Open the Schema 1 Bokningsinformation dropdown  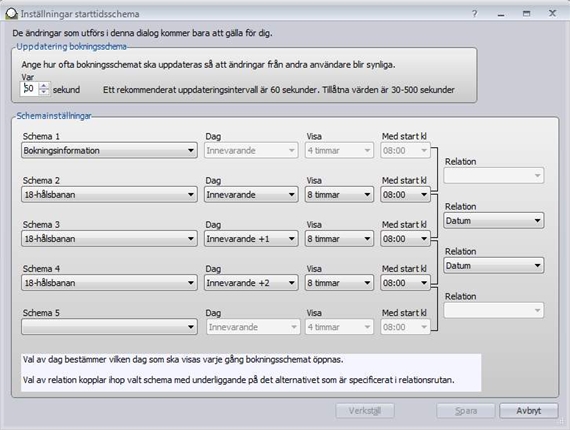point(109,150)
